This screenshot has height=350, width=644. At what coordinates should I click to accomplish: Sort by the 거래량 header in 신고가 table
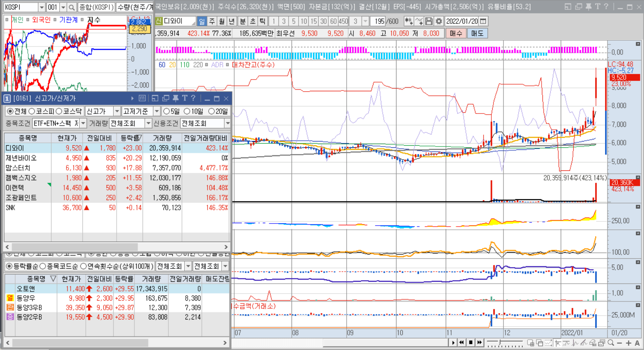[x=162, y=138]
